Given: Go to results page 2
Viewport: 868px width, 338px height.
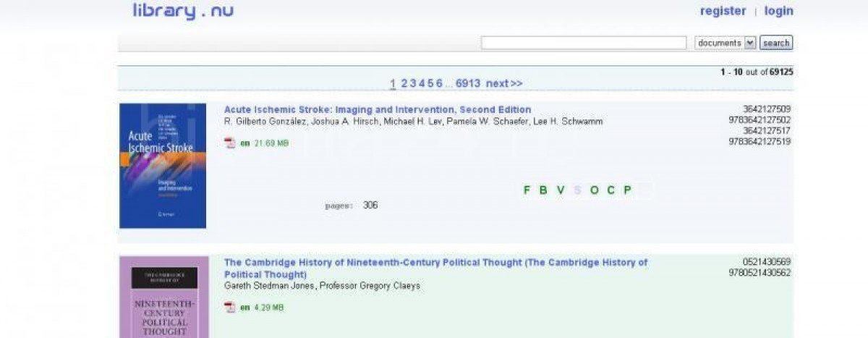Looking at the screenshot, I should click(404, 83).
